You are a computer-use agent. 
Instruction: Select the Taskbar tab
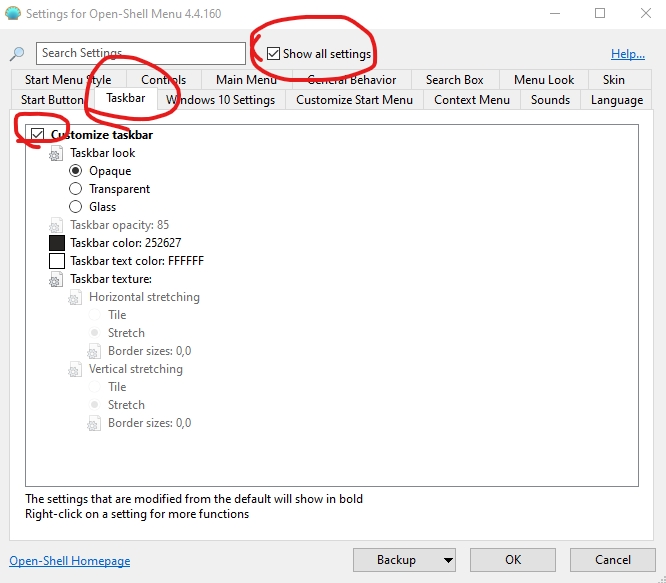[126, 98]
